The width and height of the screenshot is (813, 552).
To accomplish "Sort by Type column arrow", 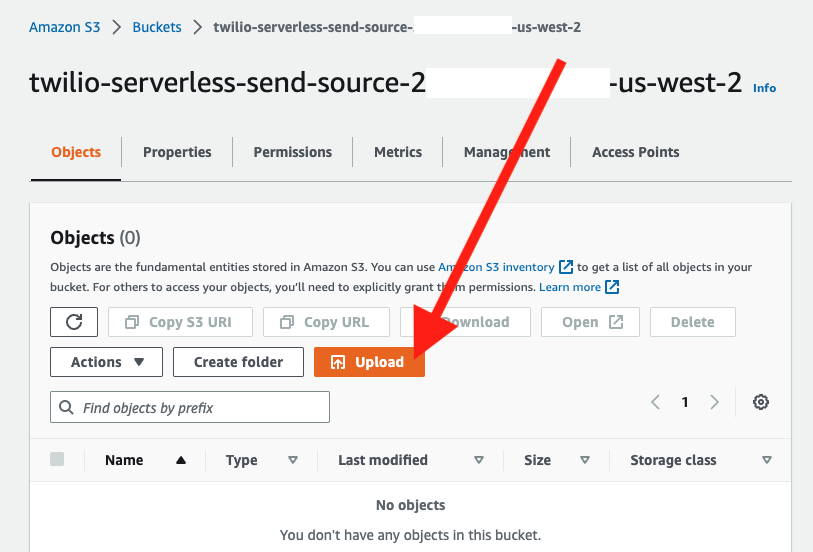I will [x=293, y=460].
